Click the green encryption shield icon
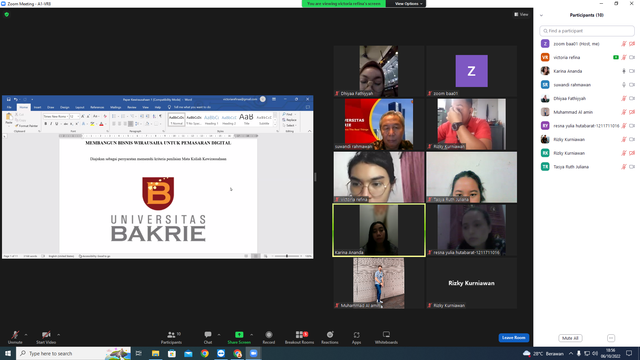This screenshot has height=360, width=640. pyautogui.click(x=7, y=14)
